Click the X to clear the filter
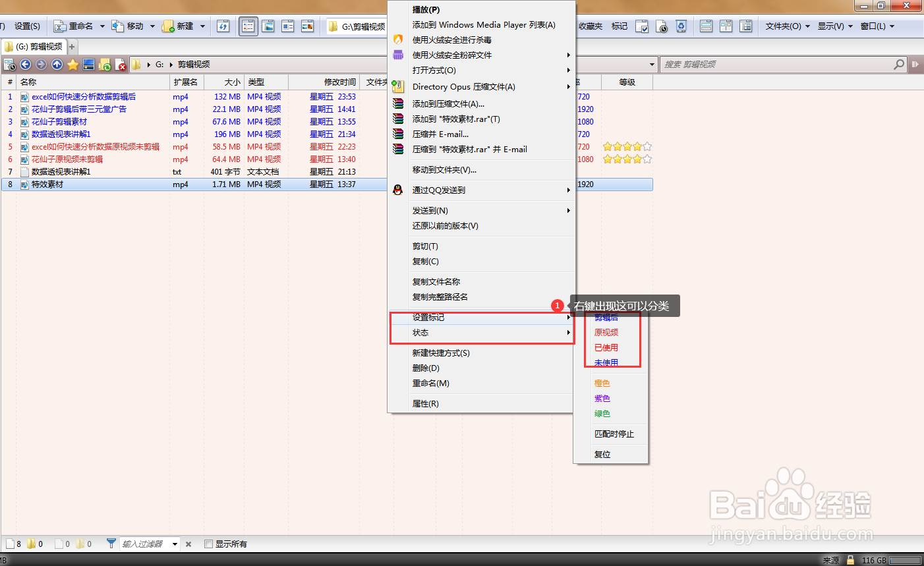The image size is (924, 566). tap(188, 544)
